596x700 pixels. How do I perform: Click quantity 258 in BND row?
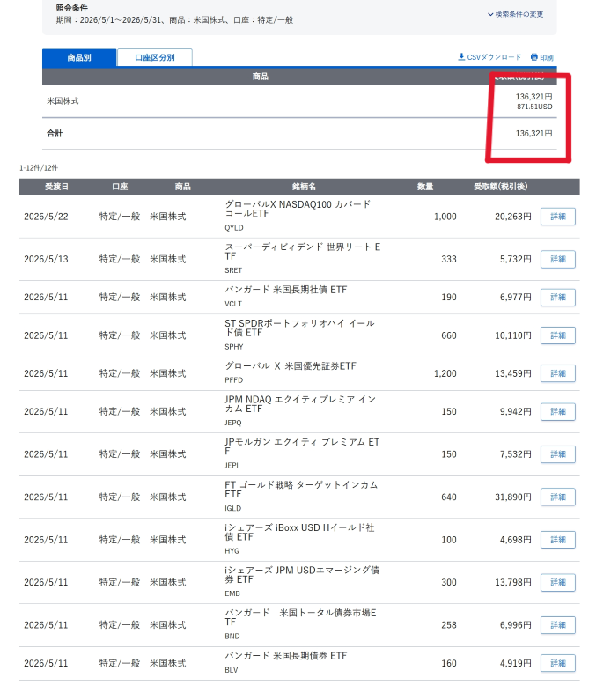(449, 624)
